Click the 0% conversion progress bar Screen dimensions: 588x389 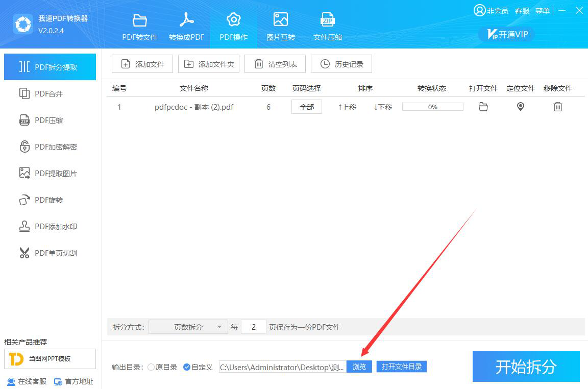pyautogui.click(x=432, y=107)
